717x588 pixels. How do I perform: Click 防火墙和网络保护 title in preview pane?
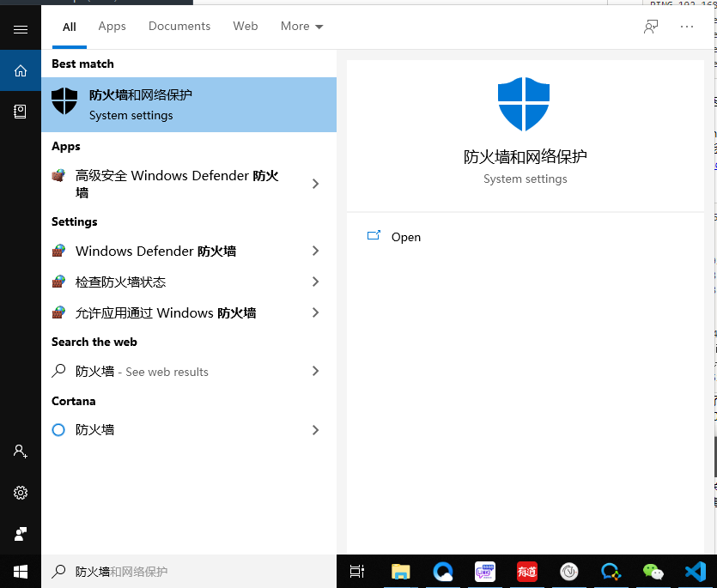pos(526,157)
